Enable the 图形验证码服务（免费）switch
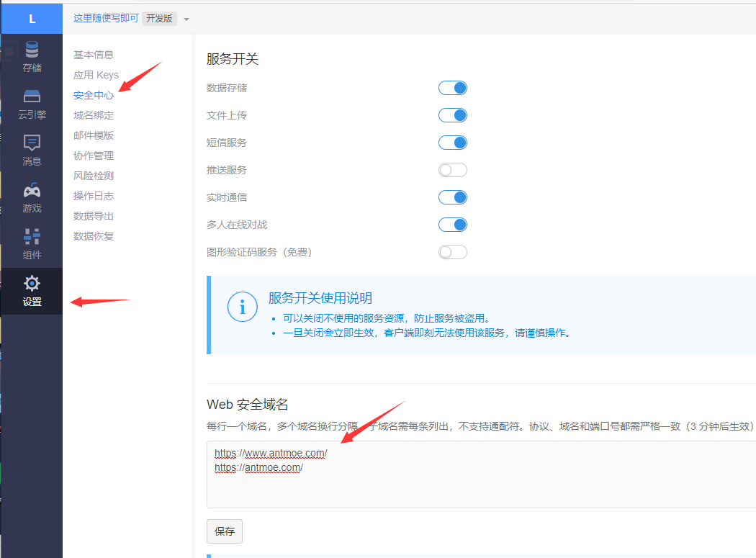The height and width of the screenshot is (558, 756). (x=453, y=252)
